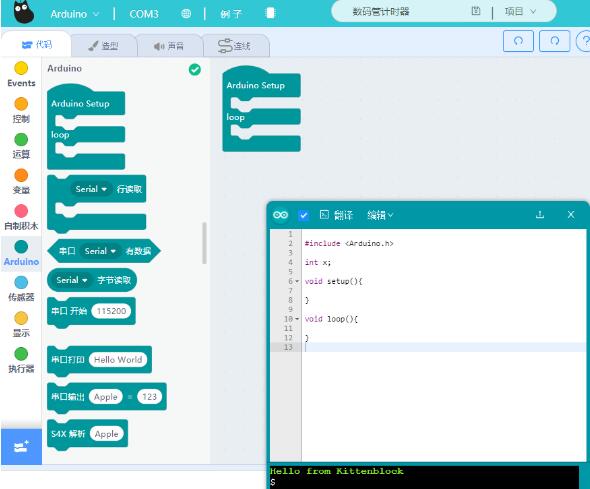Viewport: 590px width, 489px height.
Task: Click the S4X parse block label
Action: point(68,434)
